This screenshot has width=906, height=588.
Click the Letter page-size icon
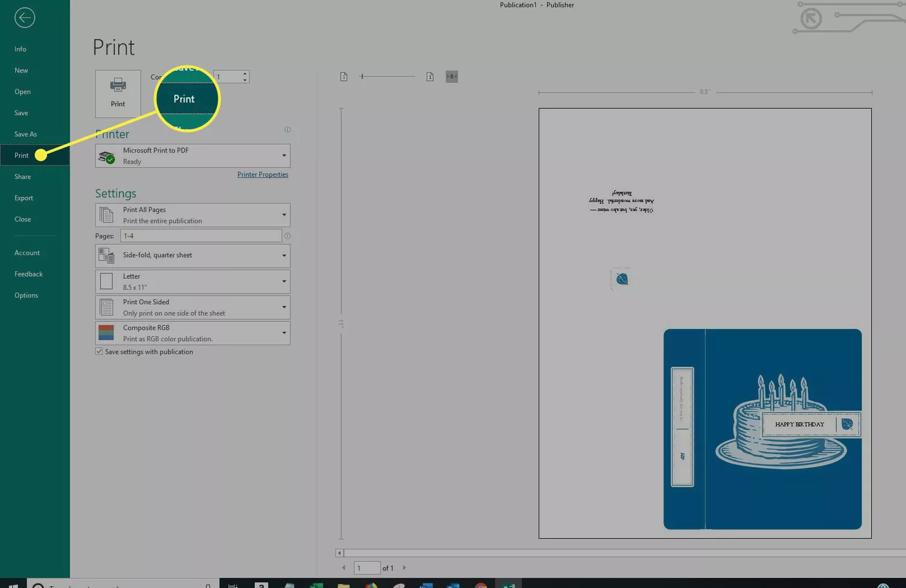106,281
